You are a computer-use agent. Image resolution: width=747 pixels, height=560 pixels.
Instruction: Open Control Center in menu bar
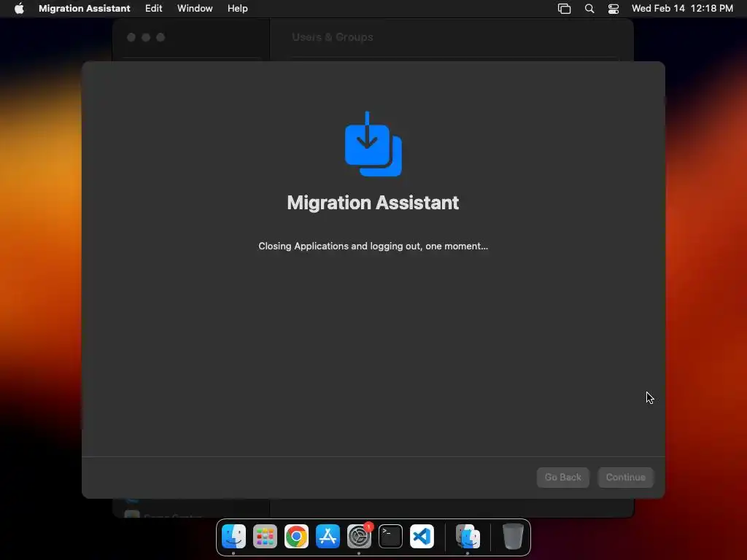pyautogui.click(x=614, y=9)
